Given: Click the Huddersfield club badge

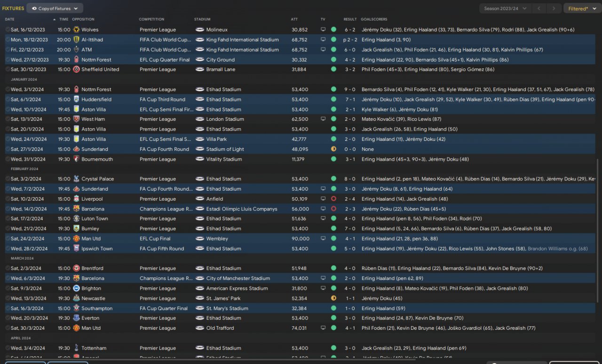Looking at the screenshot, I should (x=76, y=100).
